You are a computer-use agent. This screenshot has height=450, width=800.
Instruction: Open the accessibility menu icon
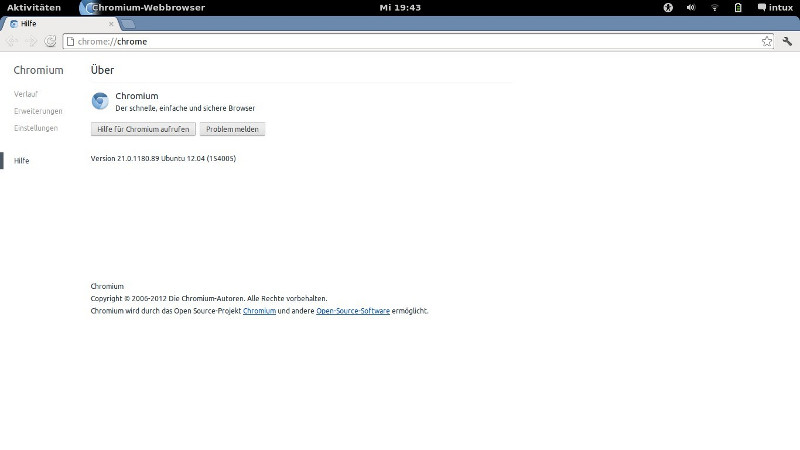668,8
